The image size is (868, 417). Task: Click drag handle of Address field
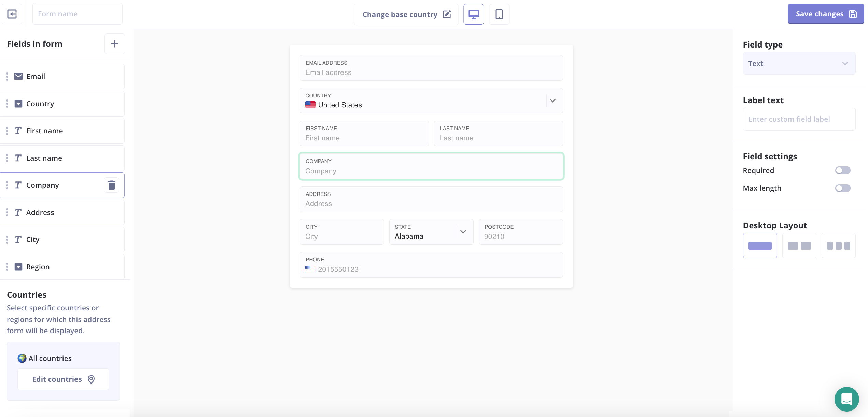[7, 212]
